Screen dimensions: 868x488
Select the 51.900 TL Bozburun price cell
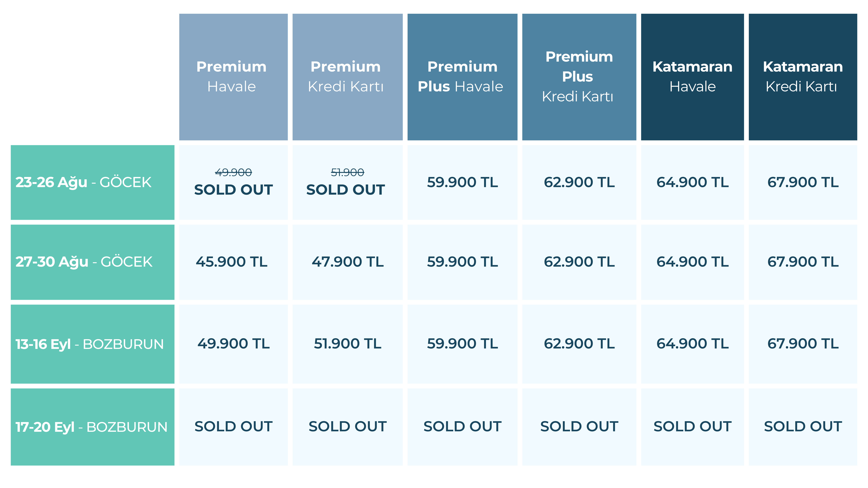347,344
